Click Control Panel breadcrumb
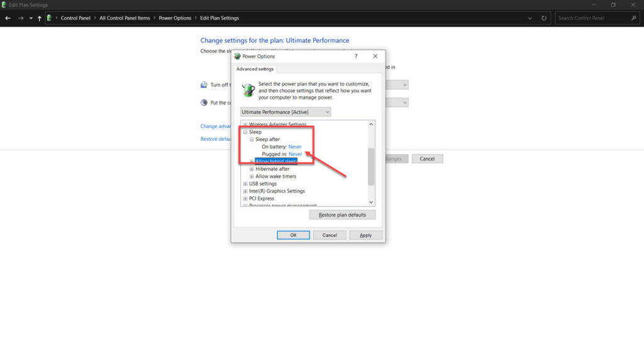The height and width of the screenshot is (350, 644). click(75, 18)
